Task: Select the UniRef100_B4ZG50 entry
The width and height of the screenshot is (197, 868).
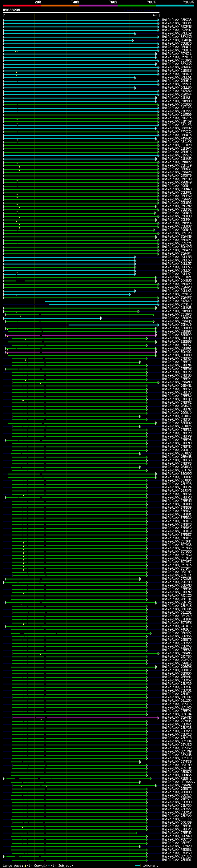Action: [x=176, y=91]
